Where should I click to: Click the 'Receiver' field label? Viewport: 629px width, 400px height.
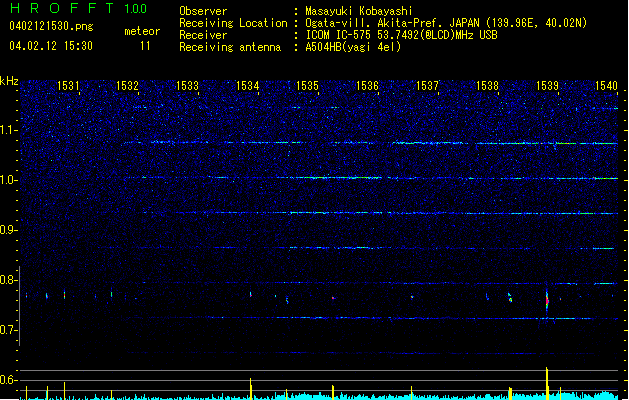click(x=203, y=35)
